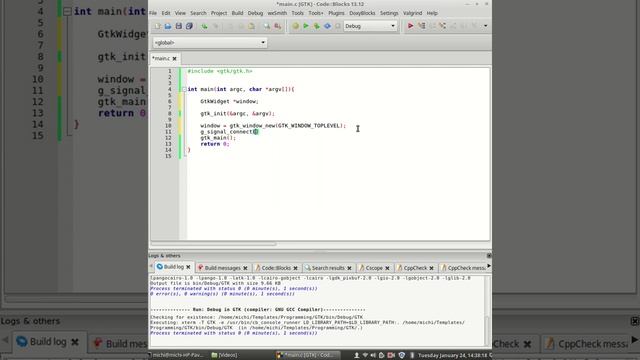
Task: Open the Project menu
Action: coord(219,13)
